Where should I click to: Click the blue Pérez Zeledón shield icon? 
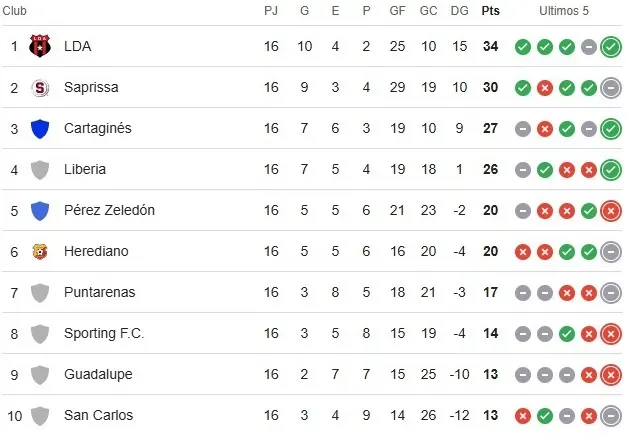[x=40, y=210]
